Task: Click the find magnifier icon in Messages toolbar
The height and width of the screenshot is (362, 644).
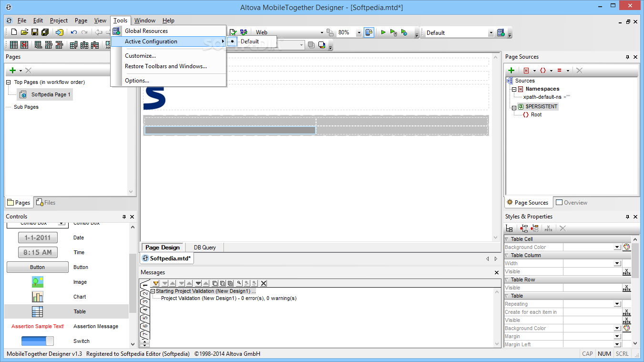Action: pyautogui.click(x=239, y=283)
